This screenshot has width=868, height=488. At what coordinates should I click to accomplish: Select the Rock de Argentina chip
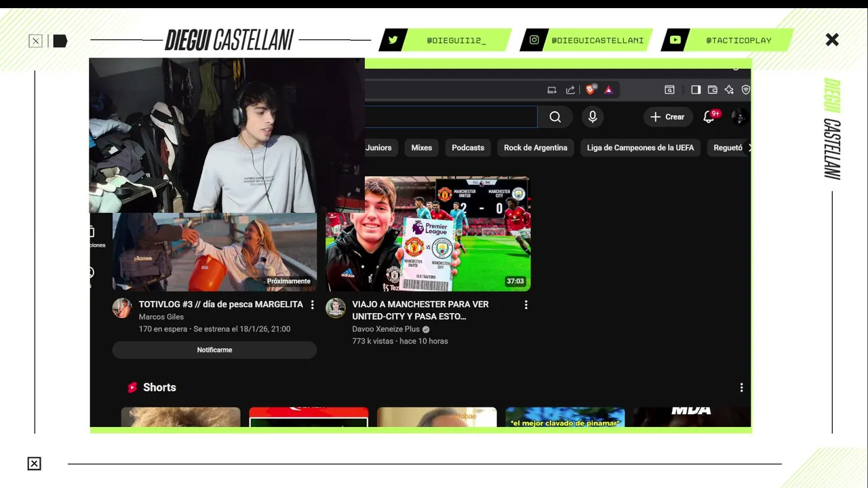[x=536, y=148]
